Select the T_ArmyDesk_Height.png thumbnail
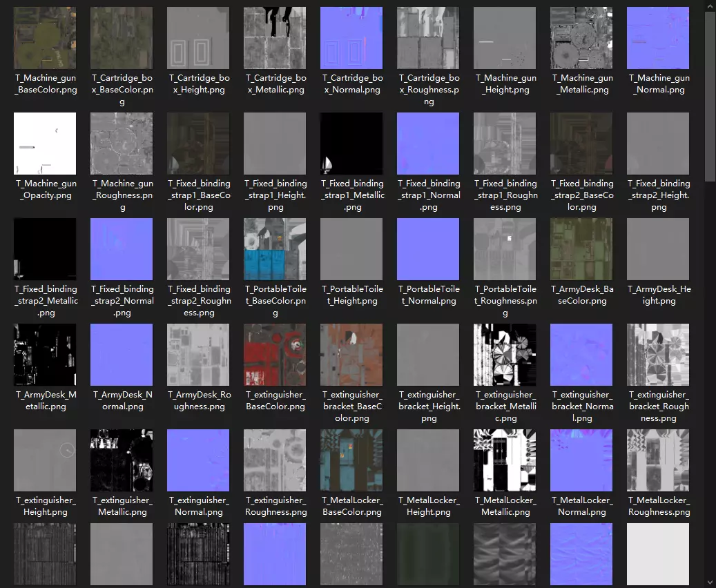Viewport: 716px width, 588px height. coord(659,249)
